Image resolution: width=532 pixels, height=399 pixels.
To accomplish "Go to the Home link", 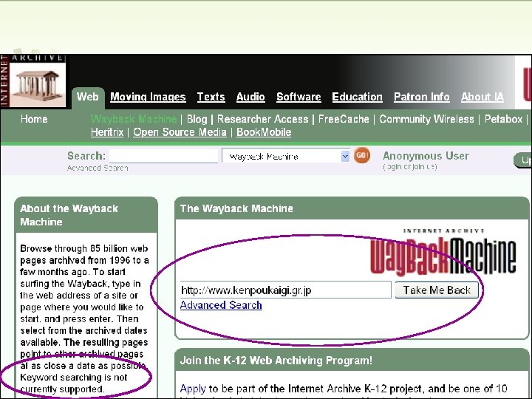I will point(34,119).
